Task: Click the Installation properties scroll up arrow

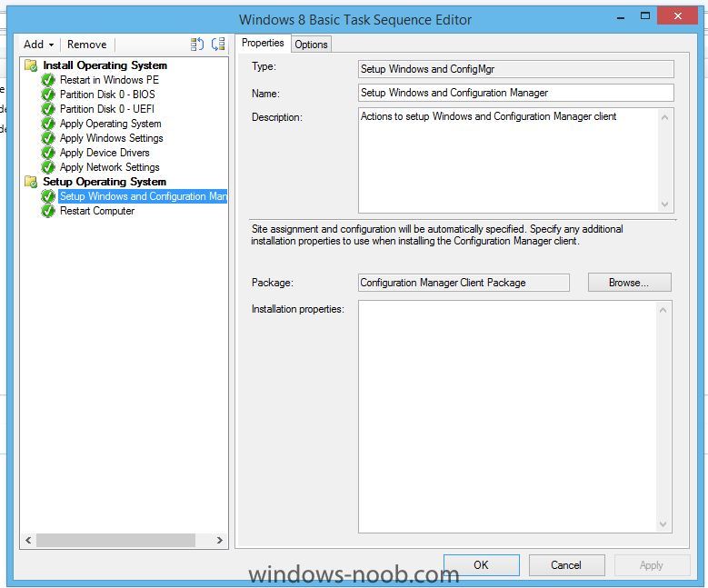Action: coord(663,310)
